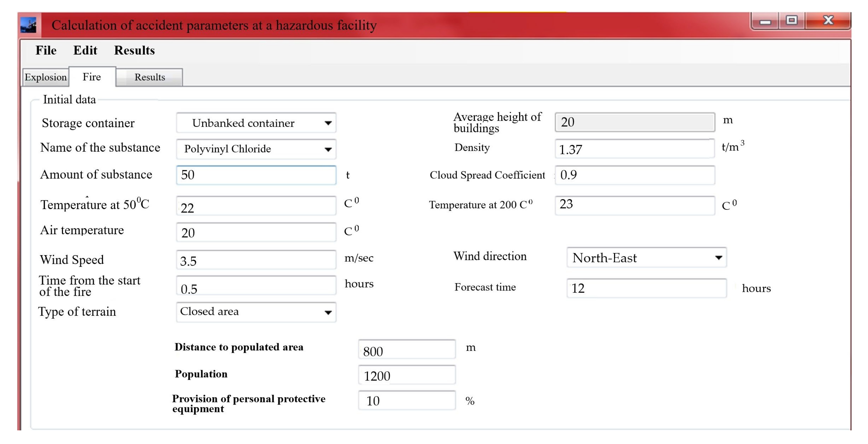868x444 pixels.
Task: Open the Edit menu
Action: coord(85,50)
